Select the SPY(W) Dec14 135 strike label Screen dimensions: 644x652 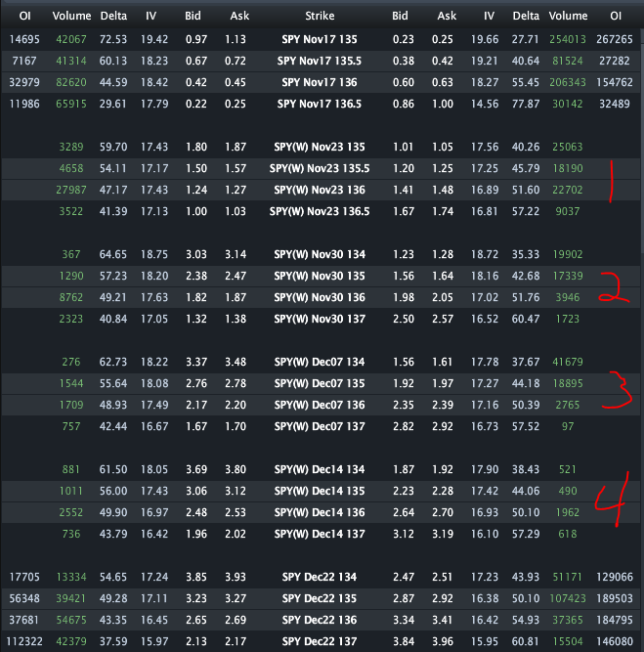point(320,491)
